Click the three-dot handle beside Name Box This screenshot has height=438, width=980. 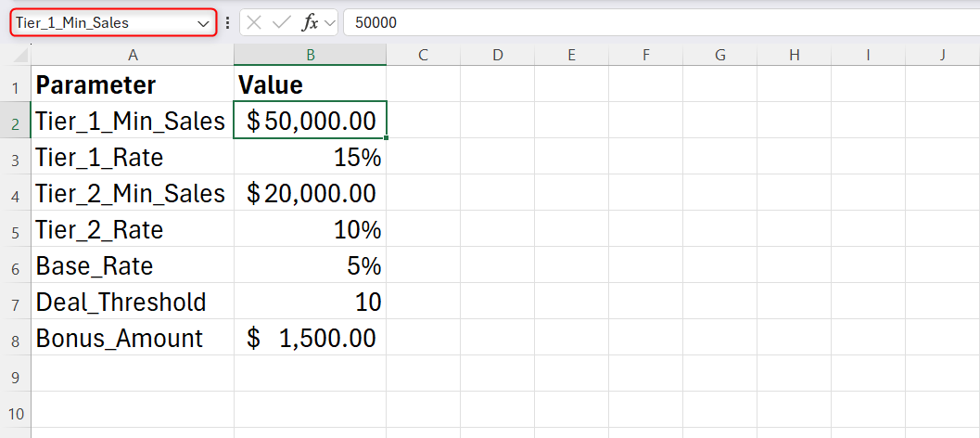coord(227,23)
